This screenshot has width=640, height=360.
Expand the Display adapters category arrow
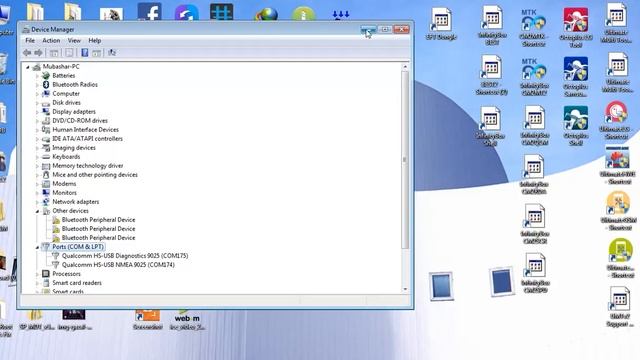pos(37,112)
